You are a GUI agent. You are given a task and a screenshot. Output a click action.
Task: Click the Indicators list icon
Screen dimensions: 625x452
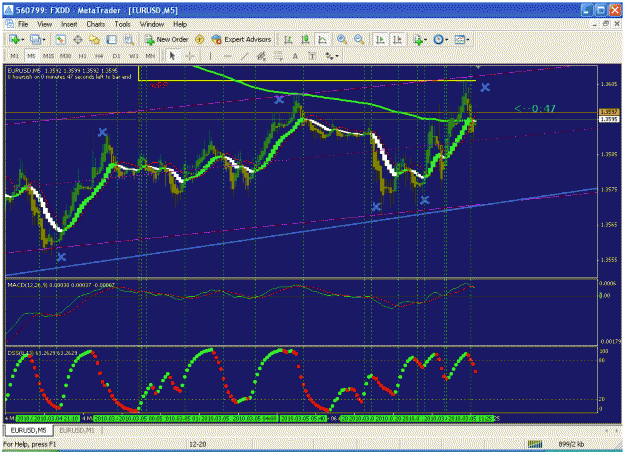click(x=417, y=39)
